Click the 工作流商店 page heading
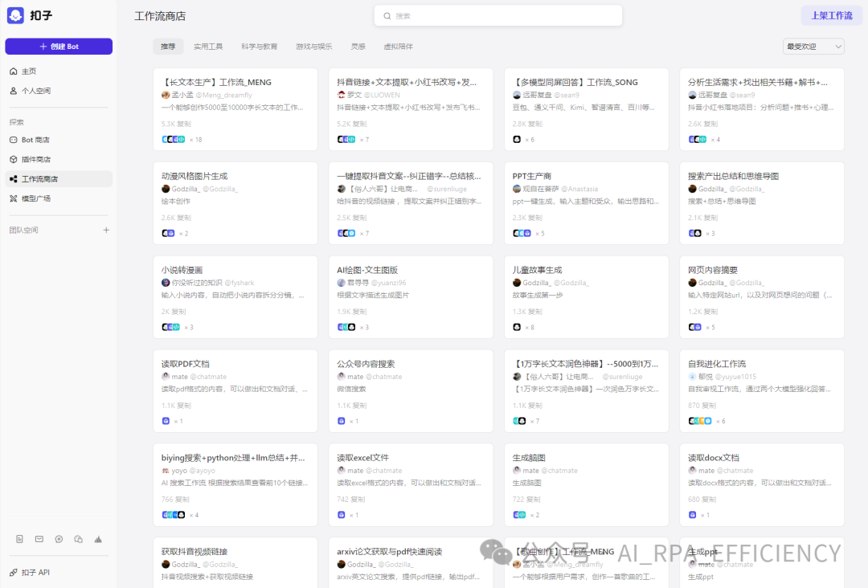Viewport: 868px width, 588px height. (160, 16)
